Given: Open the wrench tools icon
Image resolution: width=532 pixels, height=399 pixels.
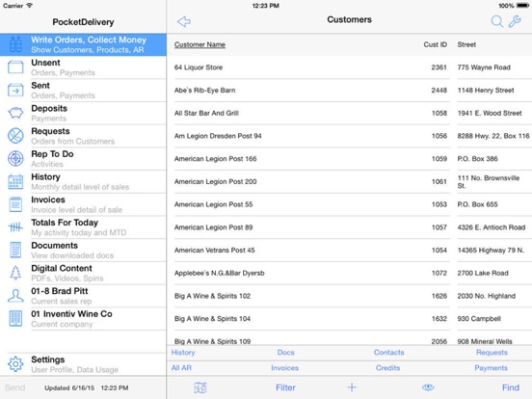Looking at the screenshot, I should [515, 22].
